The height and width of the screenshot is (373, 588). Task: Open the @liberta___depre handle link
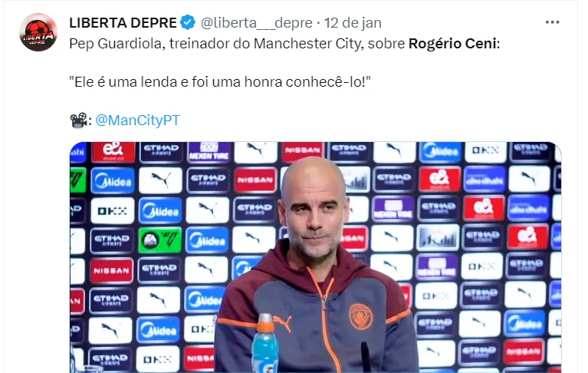[257, 23]
